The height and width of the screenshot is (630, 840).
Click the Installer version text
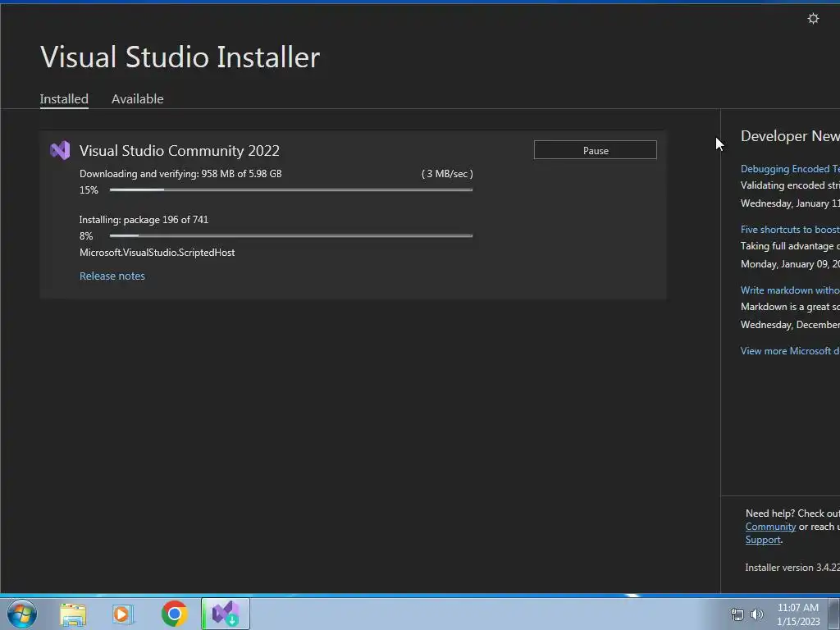(792, 568)
